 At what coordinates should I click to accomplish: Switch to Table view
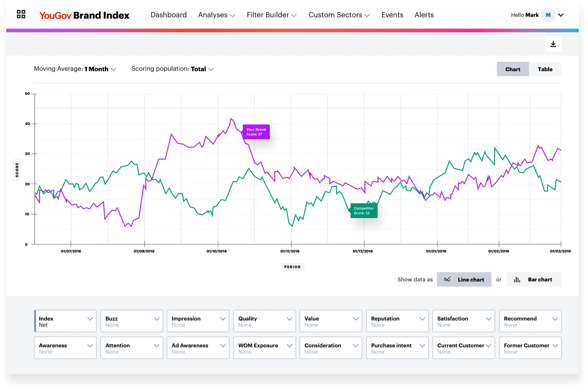(x=545, y=69)
